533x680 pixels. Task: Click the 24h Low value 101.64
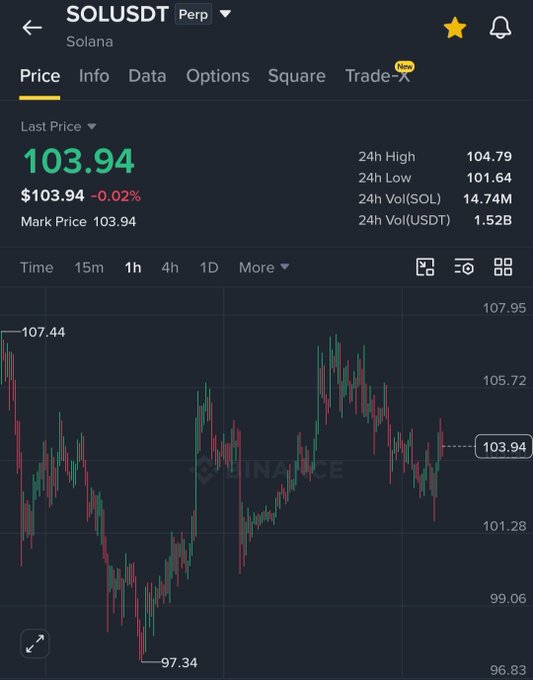pyautogui.click(x=489, y=178)
